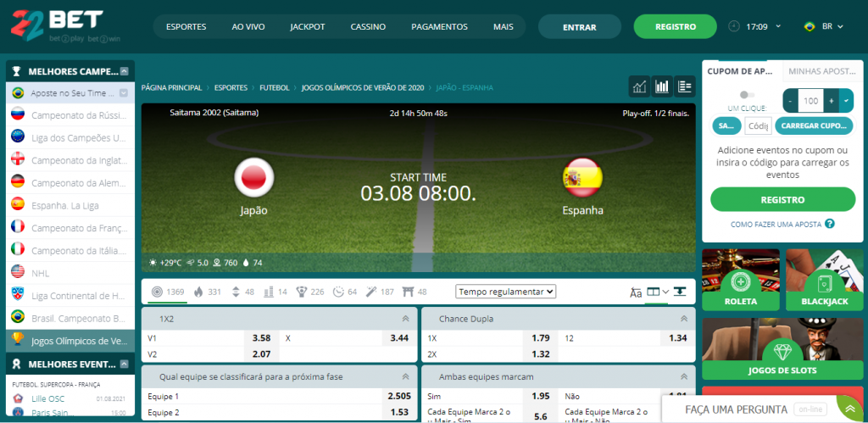Open the bar chart statistics icon

662,86
